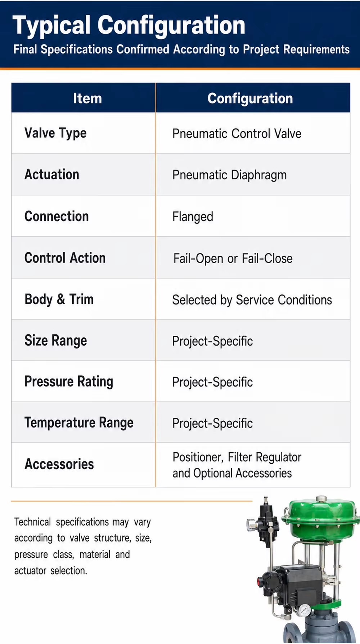Click the Typical Configuration title

129,25
